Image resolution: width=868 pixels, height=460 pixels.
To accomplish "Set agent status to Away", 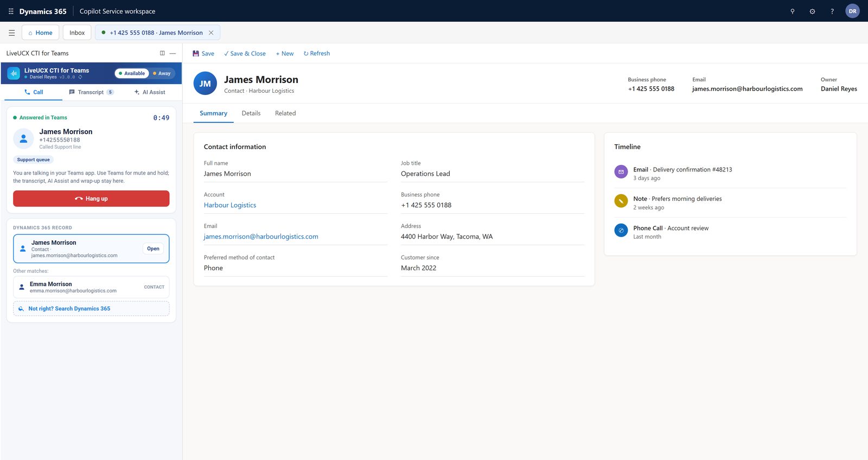I will [x=162, y=73].
